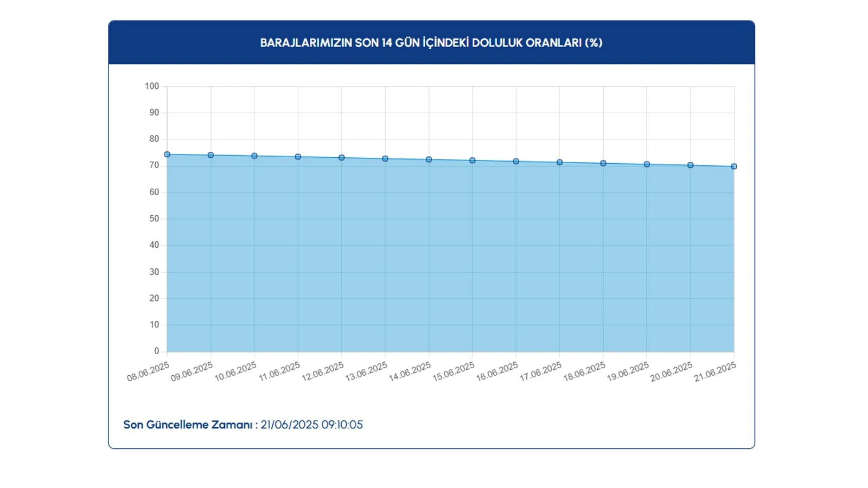Click the data point for 20.06.2025
Screen dimensions: 868x488
691,165
